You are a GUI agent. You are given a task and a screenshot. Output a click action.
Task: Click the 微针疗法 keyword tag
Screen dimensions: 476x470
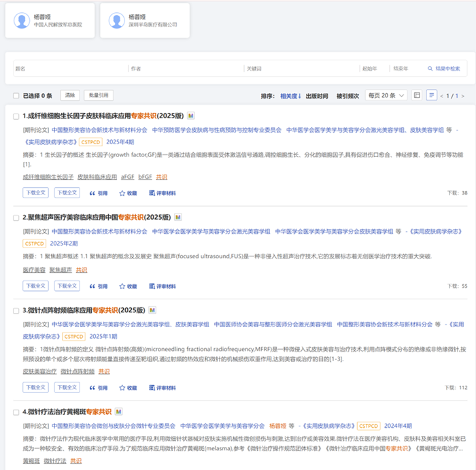point(55,461)
